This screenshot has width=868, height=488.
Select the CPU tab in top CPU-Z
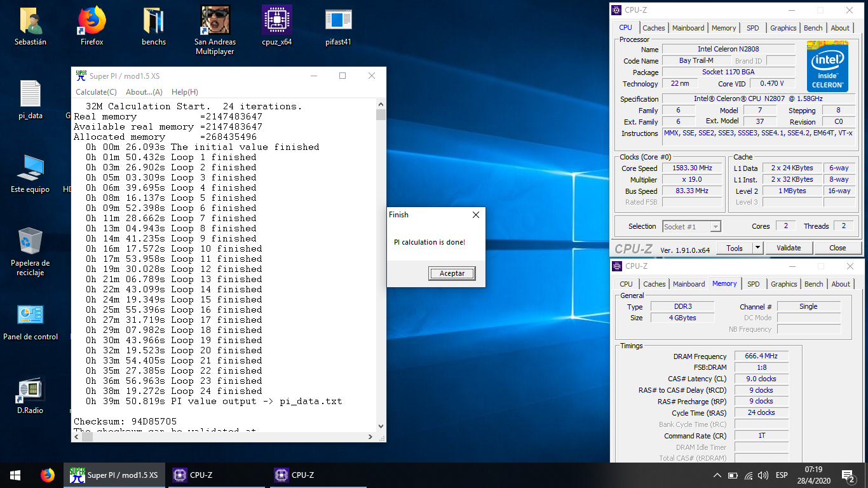click(626, 27)
